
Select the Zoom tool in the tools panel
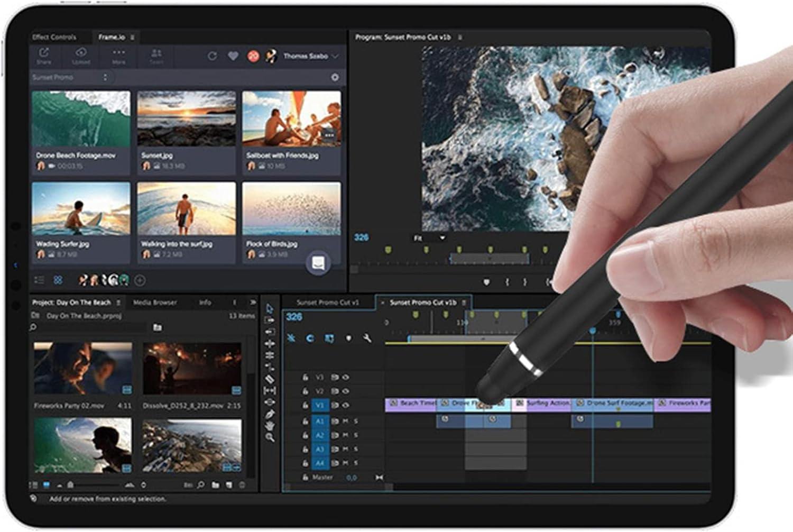pyautogui.click(x=270, y=437)
